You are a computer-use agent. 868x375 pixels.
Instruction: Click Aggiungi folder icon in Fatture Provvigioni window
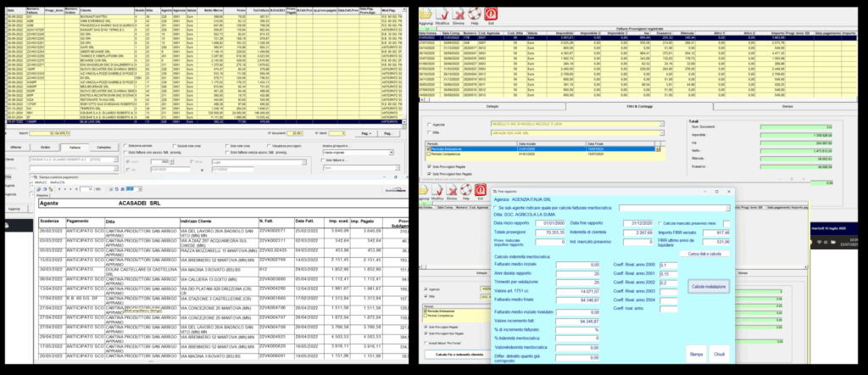pyautogui.click(x=425, y=14)
